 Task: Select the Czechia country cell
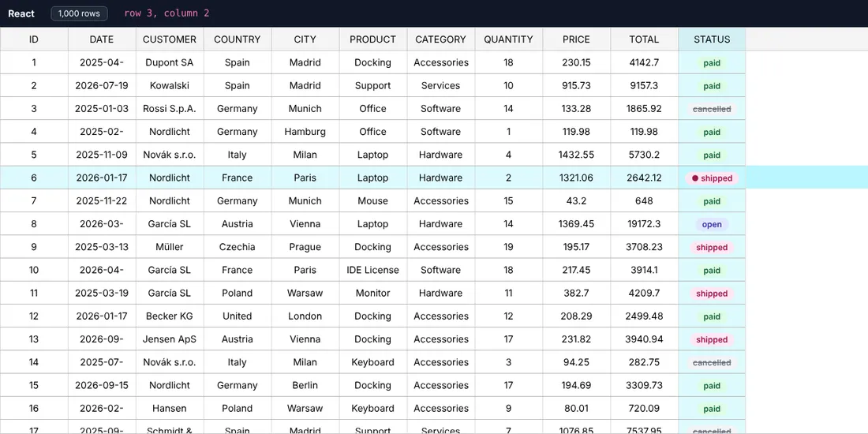(x=238, y=247)
